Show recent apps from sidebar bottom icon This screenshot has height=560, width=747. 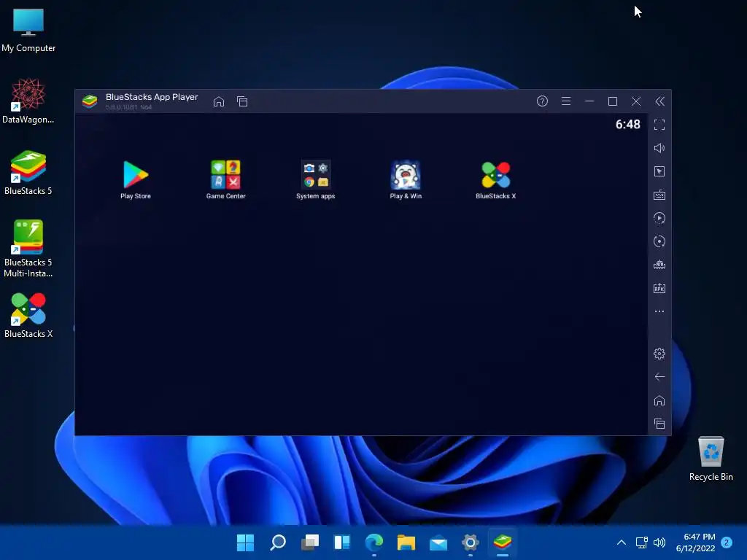(659, 424)
